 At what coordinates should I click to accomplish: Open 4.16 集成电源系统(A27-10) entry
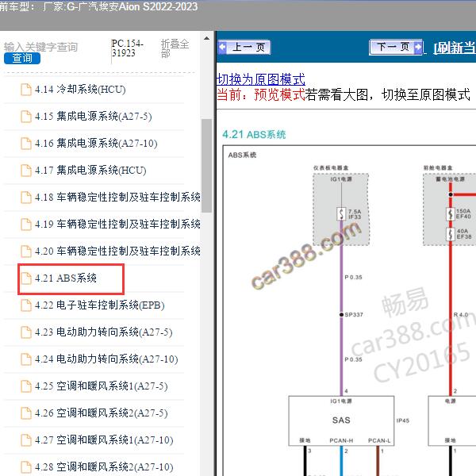(x=96, y=144)
